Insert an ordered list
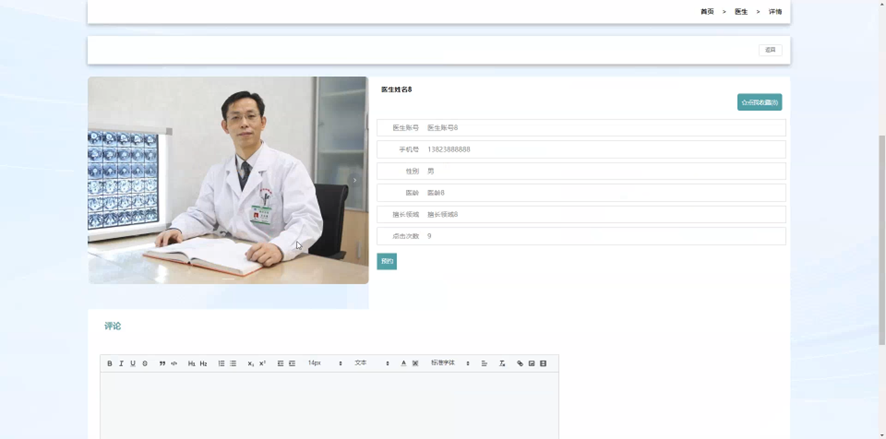The width and height of the screenshot is (886, 439). 221,363
